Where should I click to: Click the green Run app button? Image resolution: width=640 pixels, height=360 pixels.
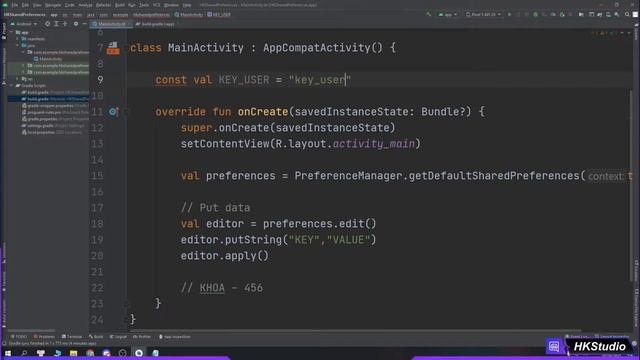pos(509,15)
